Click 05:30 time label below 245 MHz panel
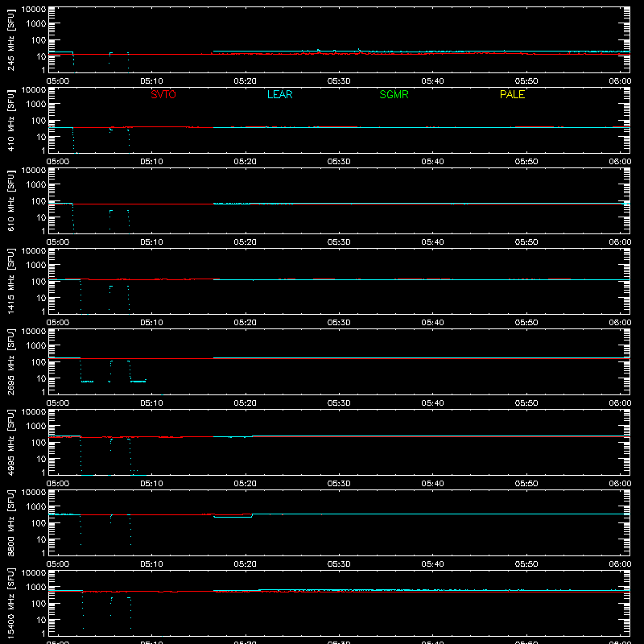 coord(339,81)
